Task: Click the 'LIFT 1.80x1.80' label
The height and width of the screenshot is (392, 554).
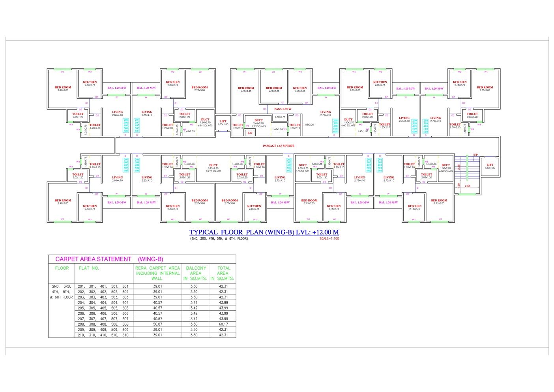Action: point(490,166)
